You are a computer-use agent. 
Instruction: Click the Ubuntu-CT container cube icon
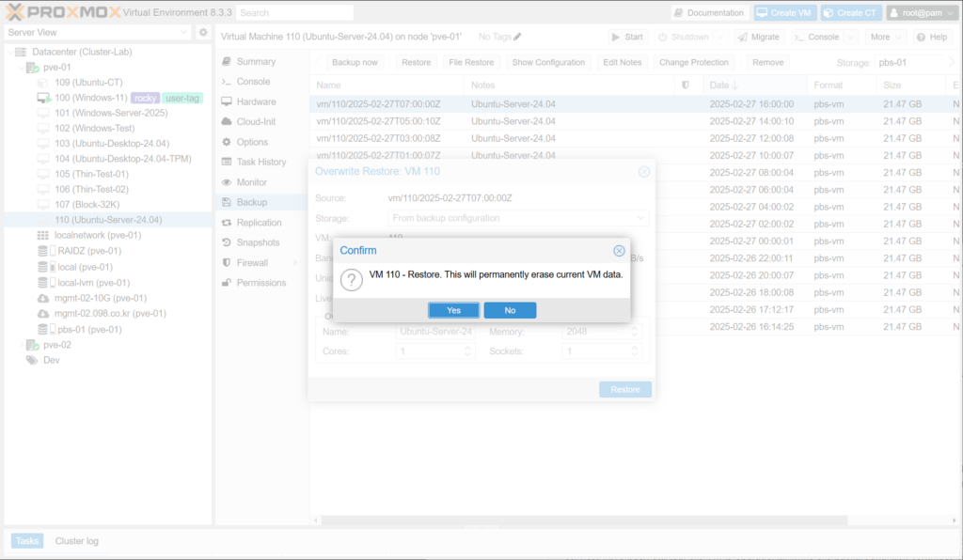43,83
